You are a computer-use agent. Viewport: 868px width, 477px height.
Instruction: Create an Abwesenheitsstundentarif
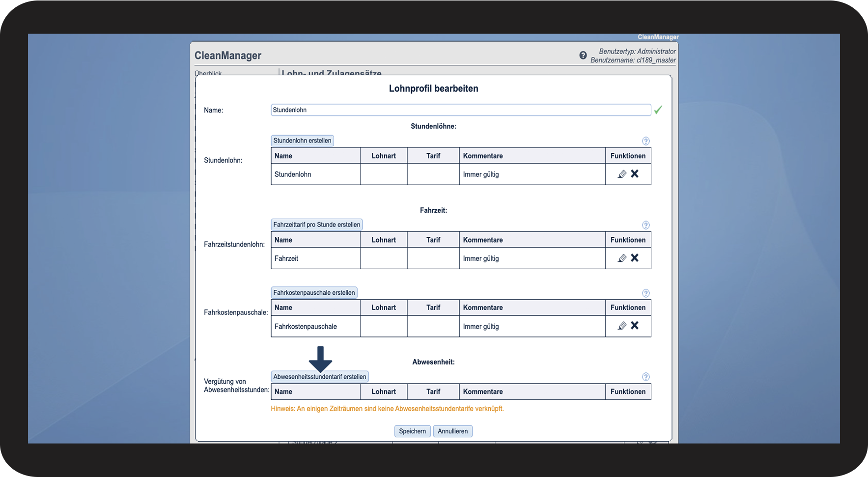click(x=319, y=377)
